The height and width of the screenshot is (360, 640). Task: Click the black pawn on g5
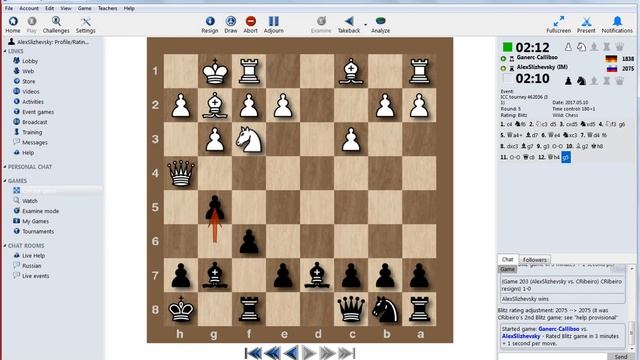(215, 207)
